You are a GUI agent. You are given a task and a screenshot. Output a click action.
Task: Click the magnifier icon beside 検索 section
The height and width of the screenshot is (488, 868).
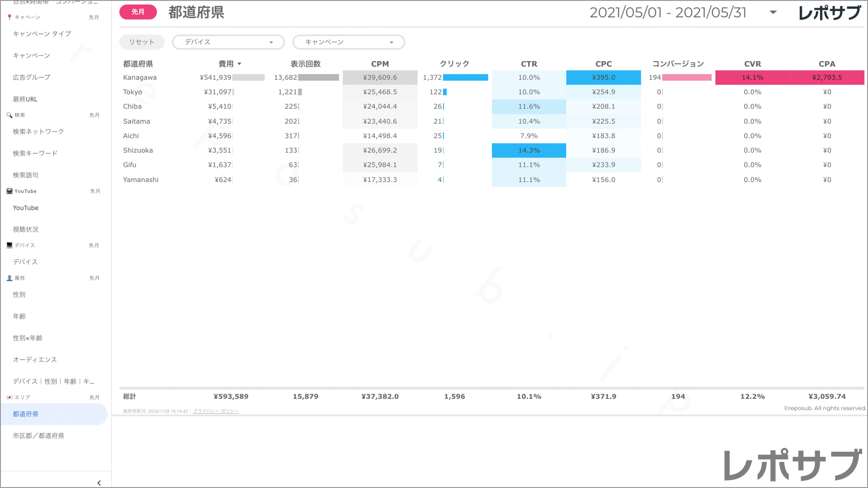(9, 115)
